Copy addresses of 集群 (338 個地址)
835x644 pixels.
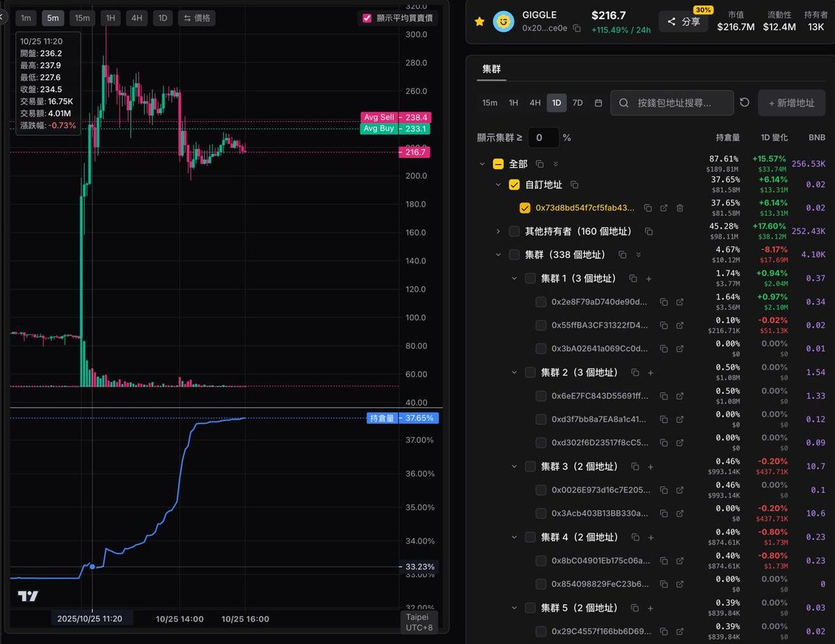[x=623, y=255]
